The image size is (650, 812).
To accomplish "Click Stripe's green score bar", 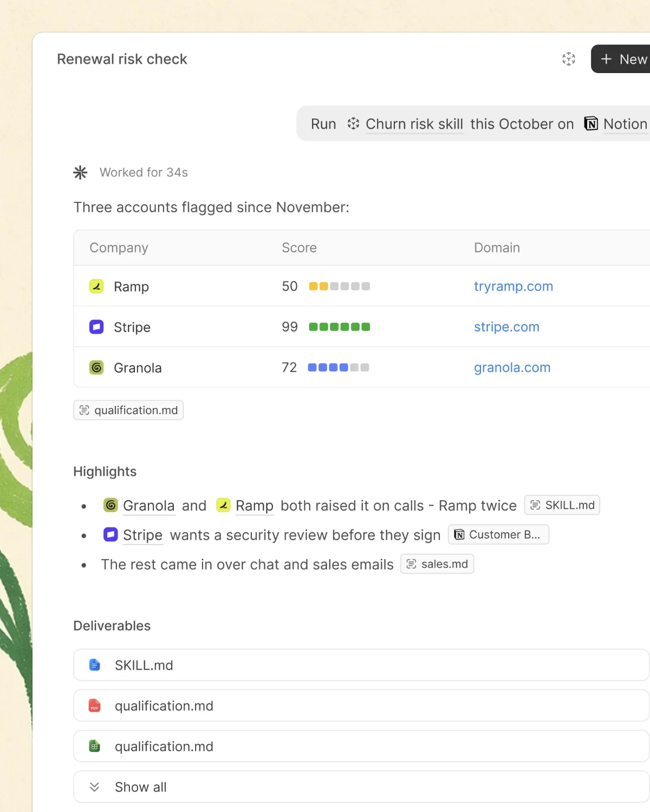I will point(339,327).
